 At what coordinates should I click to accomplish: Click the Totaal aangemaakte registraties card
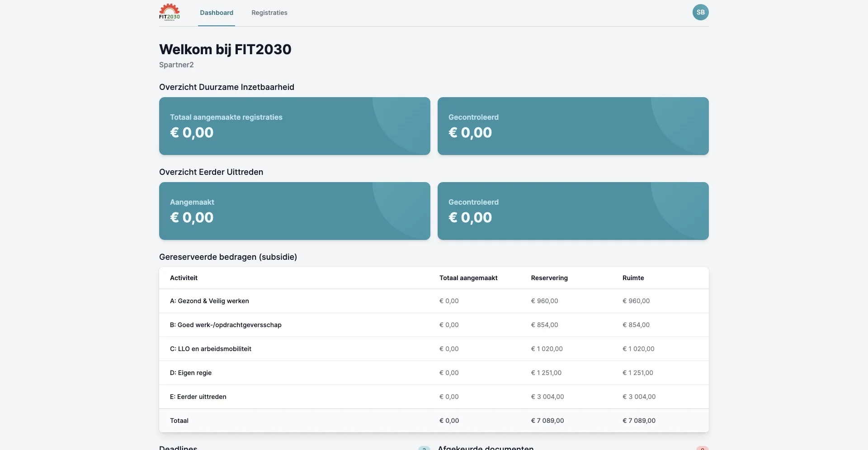[x=294, y=126]
